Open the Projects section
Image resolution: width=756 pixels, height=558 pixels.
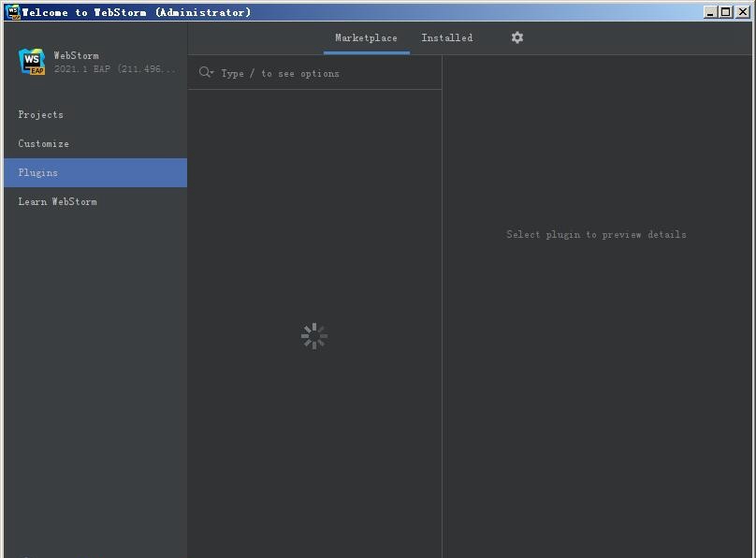pos(95,115)
